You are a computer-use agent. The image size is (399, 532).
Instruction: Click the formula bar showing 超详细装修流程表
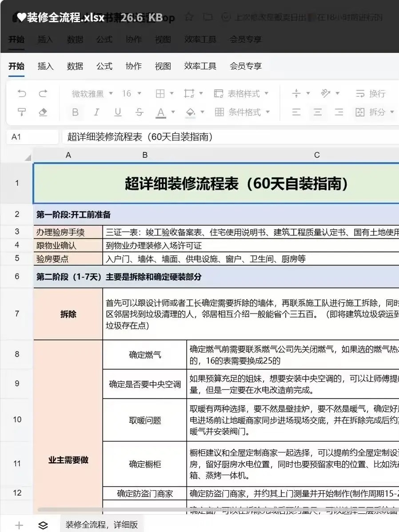click(230, 137)
